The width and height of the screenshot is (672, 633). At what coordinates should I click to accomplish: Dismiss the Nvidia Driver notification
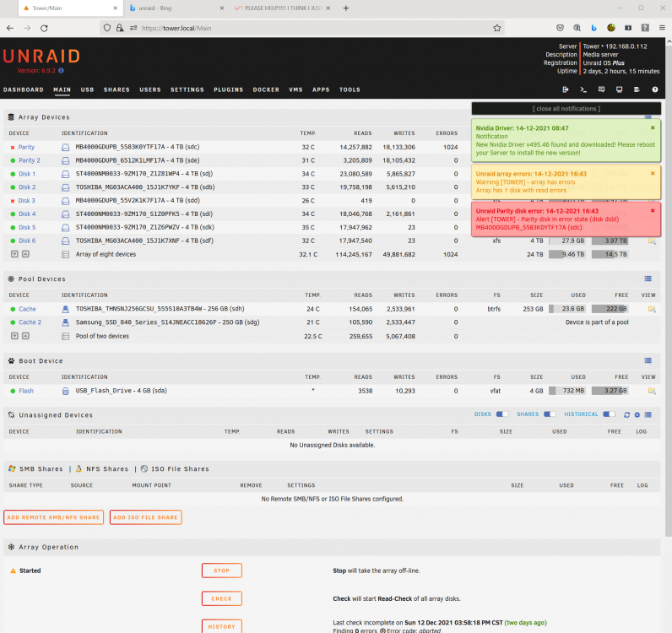[x=653, y=127]
